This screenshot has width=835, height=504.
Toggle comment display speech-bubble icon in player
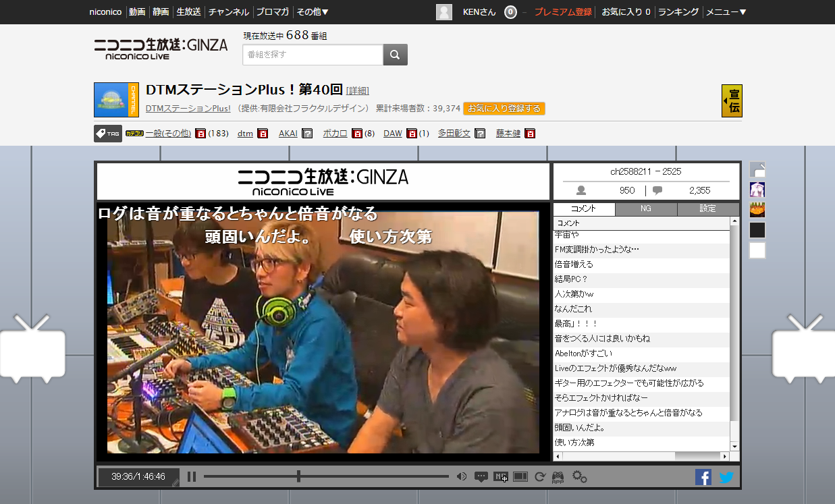point(481,477)
